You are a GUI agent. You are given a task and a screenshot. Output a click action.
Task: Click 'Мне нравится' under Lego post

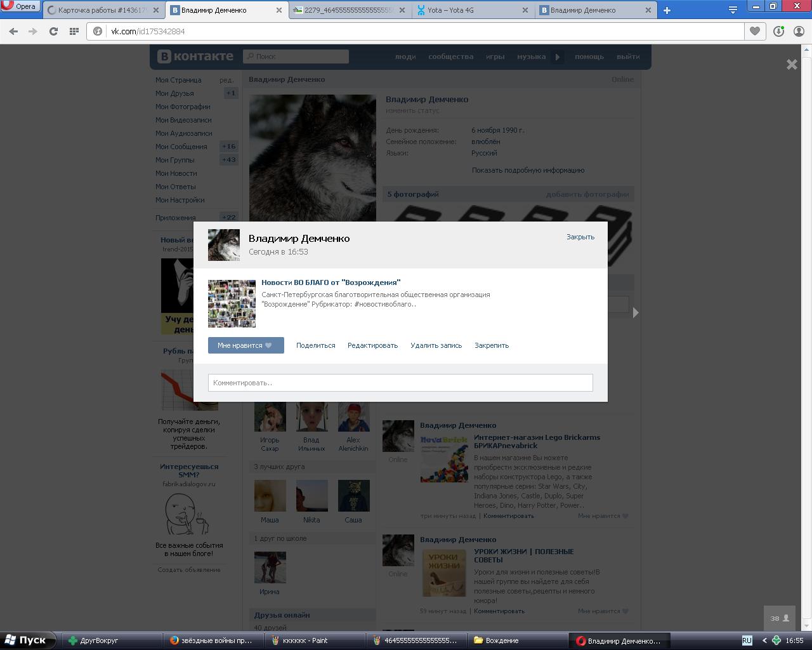click(603, 516)
